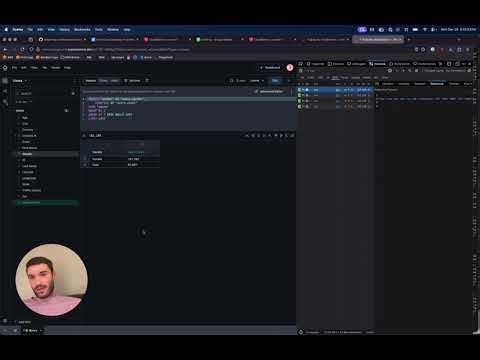Click the blue Run button
Viewport: 480px width, 360px height.
(x=275, y=81)
